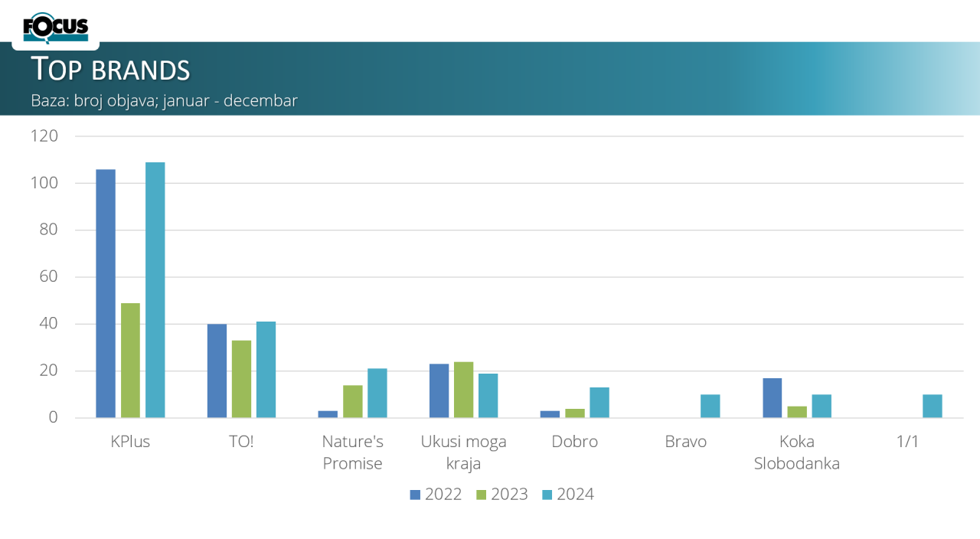
Task: Select the 1/1 axis label
Action: pos(907,442)
